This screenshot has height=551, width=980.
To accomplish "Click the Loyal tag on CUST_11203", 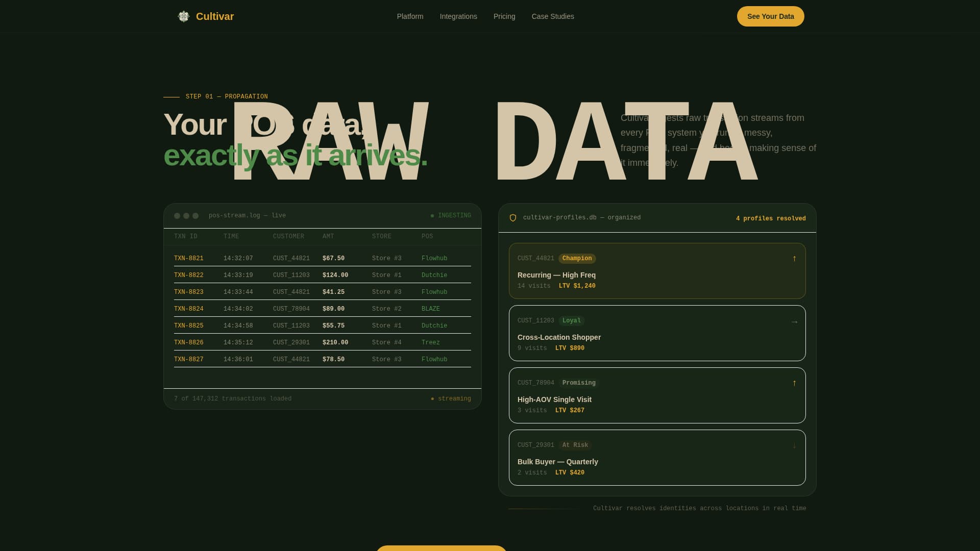I will click(x=571, y=321).
